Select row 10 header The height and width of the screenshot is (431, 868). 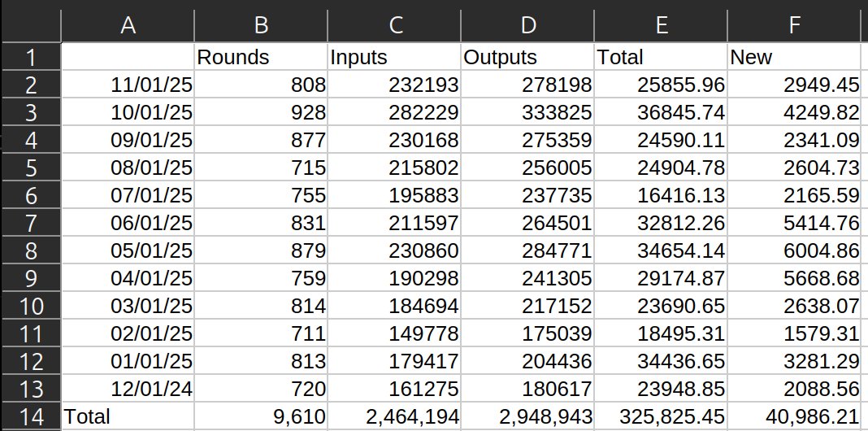click(x=31, y=306)
